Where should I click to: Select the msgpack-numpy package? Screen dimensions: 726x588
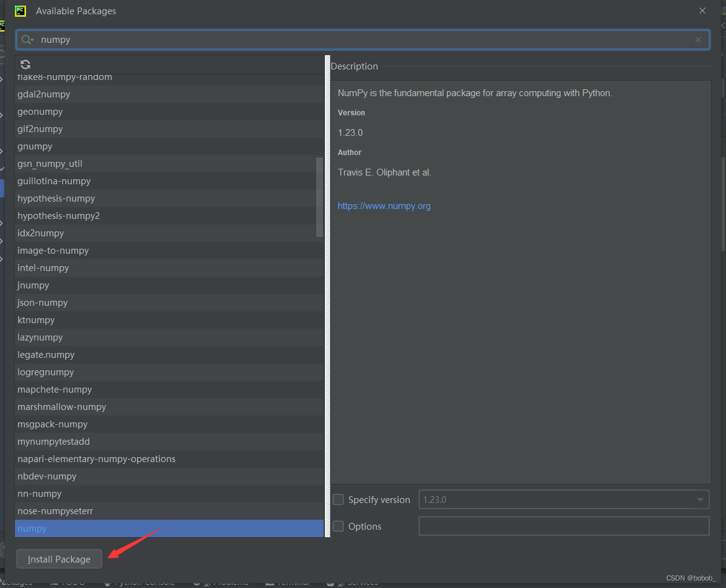(x=169, y=424)
